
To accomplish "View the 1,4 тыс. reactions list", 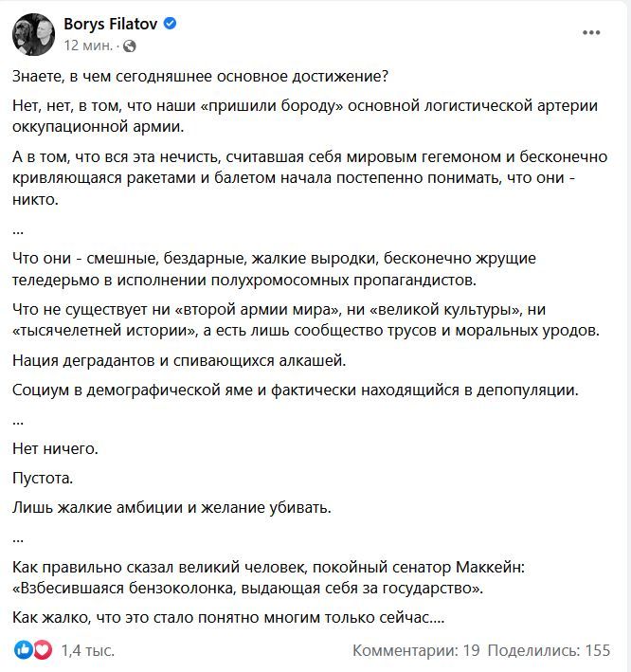I will tap(75, 651).
